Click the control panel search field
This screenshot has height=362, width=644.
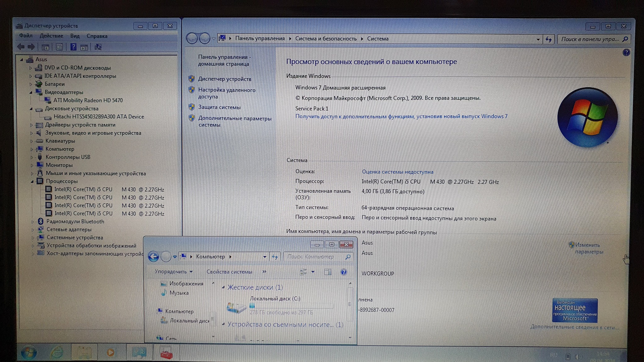coord(590,39)
